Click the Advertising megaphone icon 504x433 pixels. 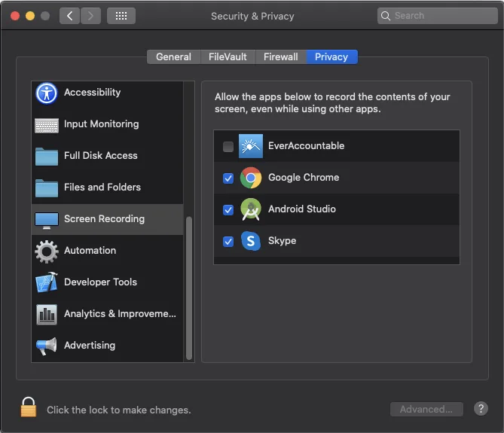47,346
